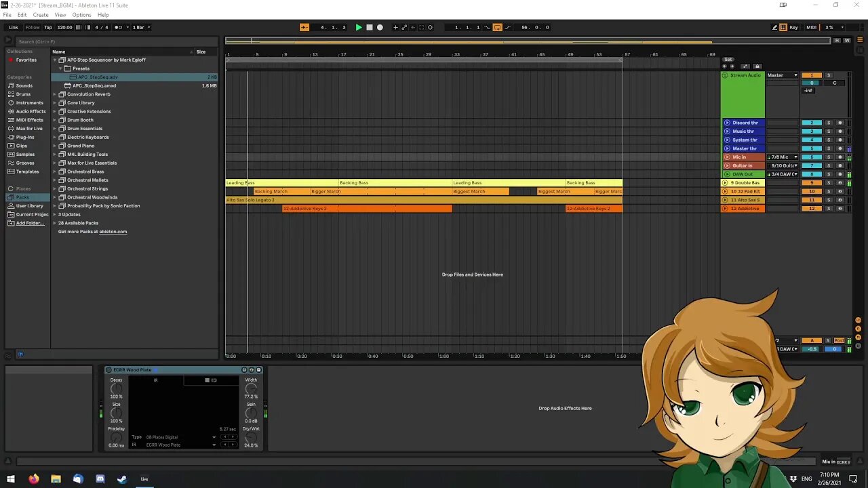Select the MIDI Effects category
The width and height of the screenshot is (868, 488).
[x=29, y=120]
